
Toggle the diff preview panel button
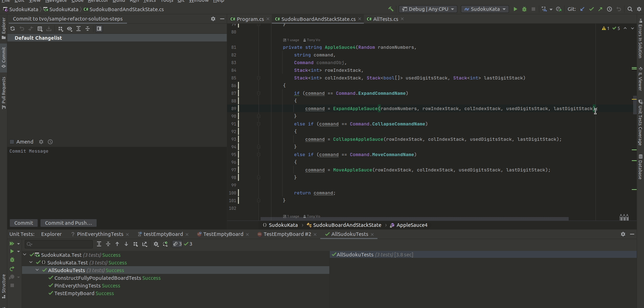point(99,29)
